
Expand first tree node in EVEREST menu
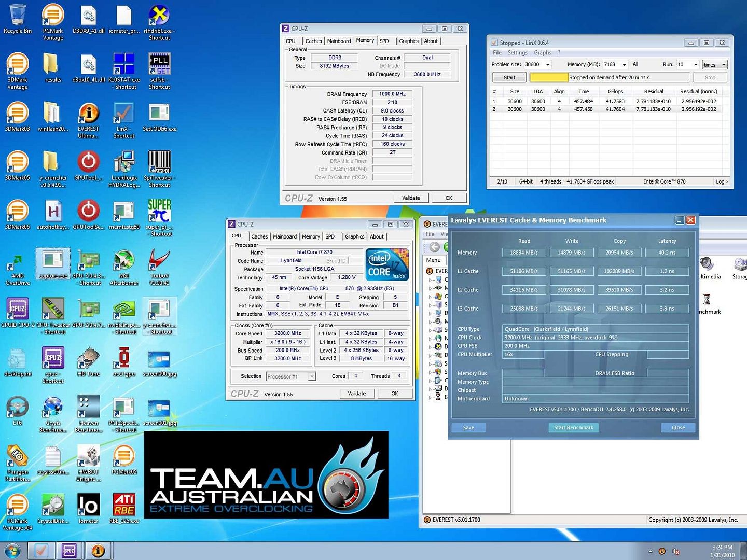[430, 279]
